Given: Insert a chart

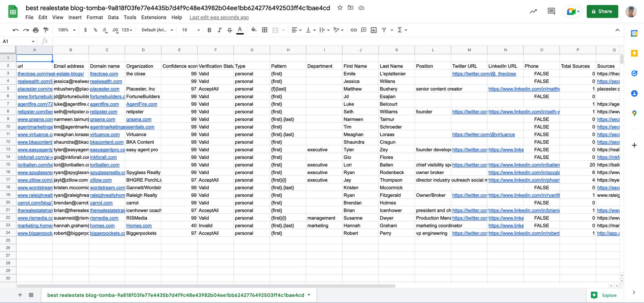Looking at the screenshot, I should [x=374, y=30].
